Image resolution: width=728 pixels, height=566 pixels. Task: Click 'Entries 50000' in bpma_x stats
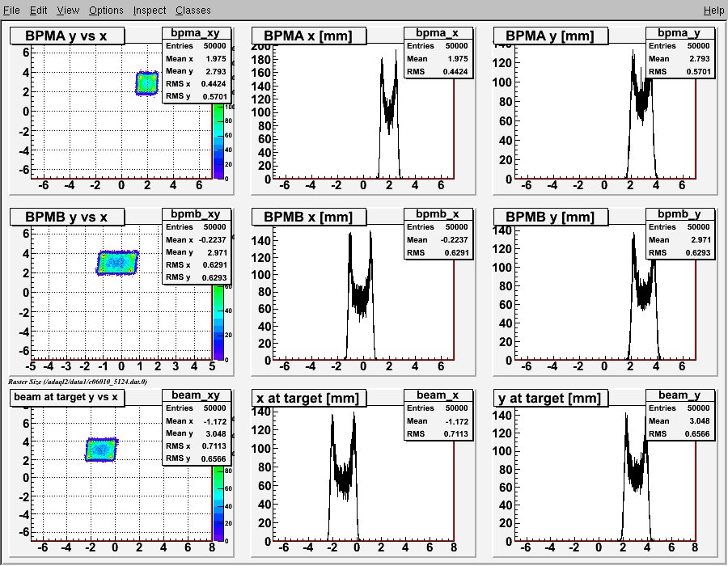438,46
